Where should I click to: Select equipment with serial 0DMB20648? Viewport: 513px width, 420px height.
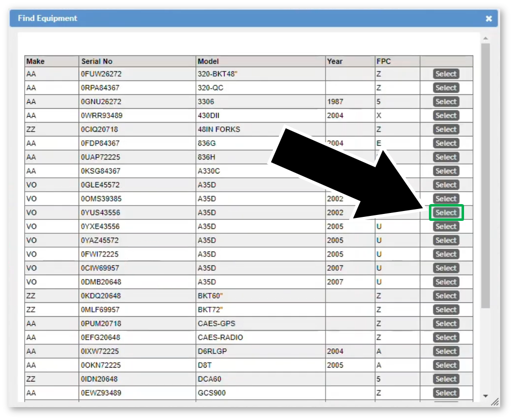tap(446, 282)
